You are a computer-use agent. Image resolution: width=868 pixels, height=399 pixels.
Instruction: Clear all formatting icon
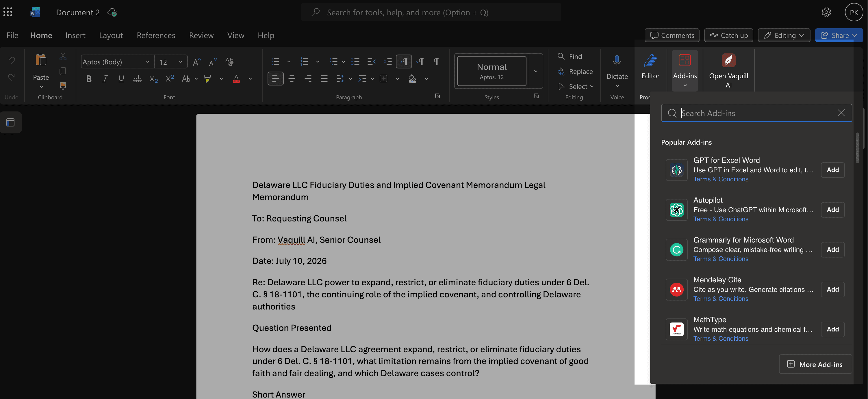(x=229, y=61)
